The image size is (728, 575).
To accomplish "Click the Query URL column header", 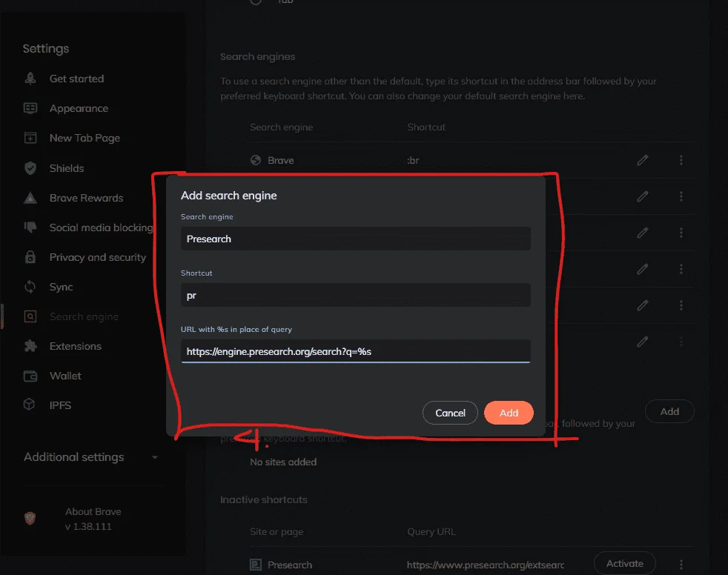I will point(431,532).
